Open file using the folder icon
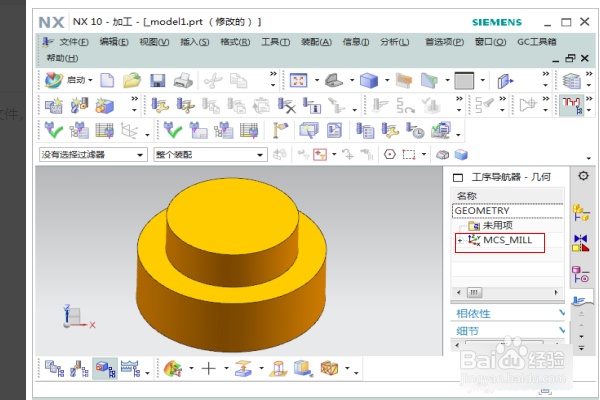The height and width of the screenshot is (400, 600). [132, 80]
